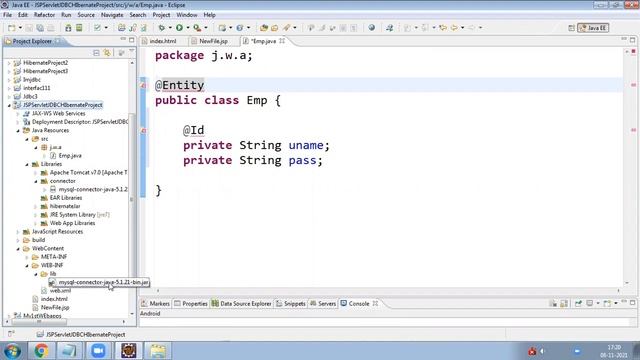Collapse the JSPServletJDBCHibernateProject node
This screenshot has height=360, width=640.
pyautogui.click(x=9, y=105)
